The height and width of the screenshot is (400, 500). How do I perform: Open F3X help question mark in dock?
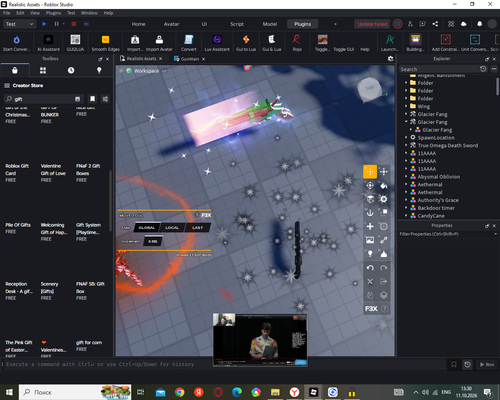384,309
